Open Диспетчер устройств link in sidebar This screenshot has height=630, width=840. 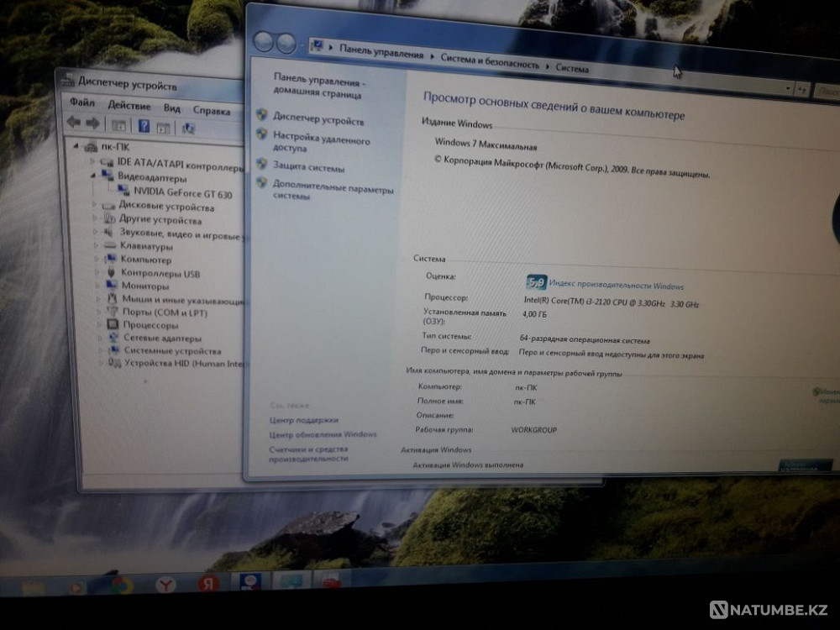[x=318, y=119]
